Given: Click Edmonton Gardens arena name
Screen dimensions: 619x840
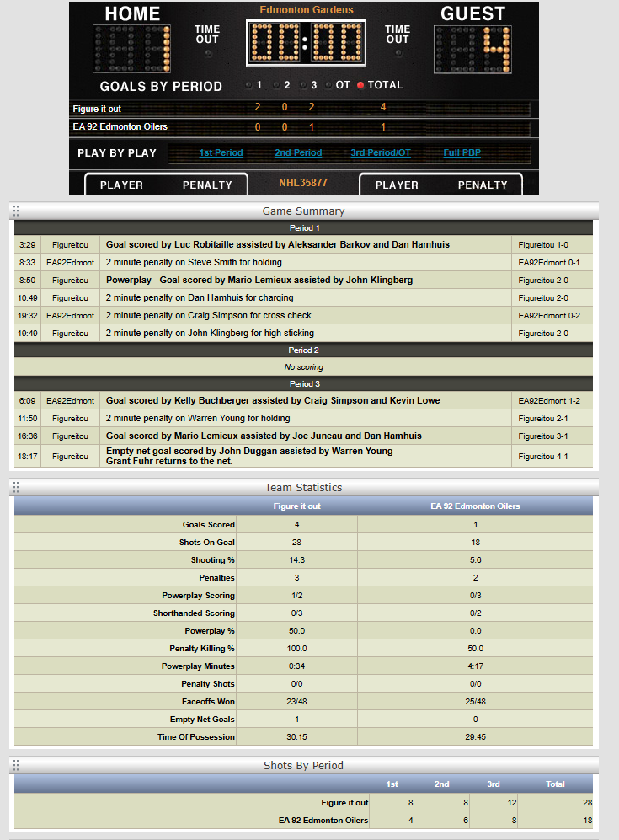Looking at the screenshot, I should tap(307, 10).
